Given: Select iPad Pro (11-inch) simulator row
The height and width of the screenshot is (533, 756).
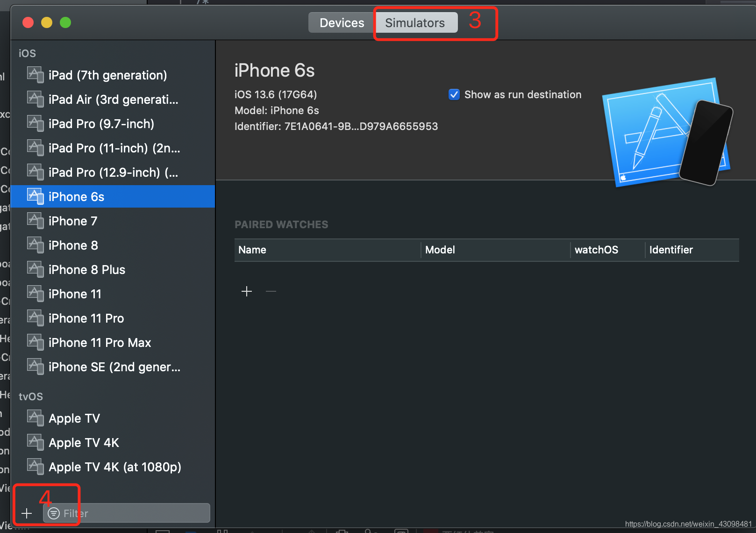Looking at the screenshot, I should pos(113,148).
